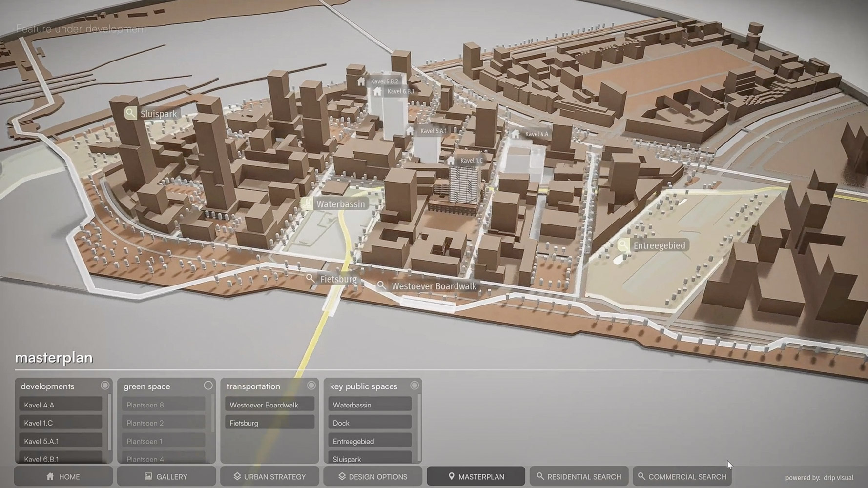Toggle the transportation layer radio button
The height and width of the screenshot is (488, 868).
coord(311,386)
